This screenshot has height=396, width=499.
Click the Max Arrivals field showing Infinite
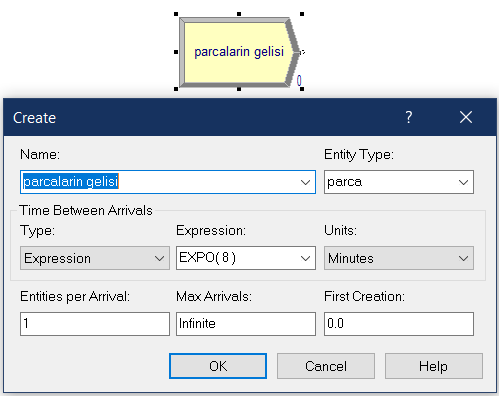click(246, 324)
